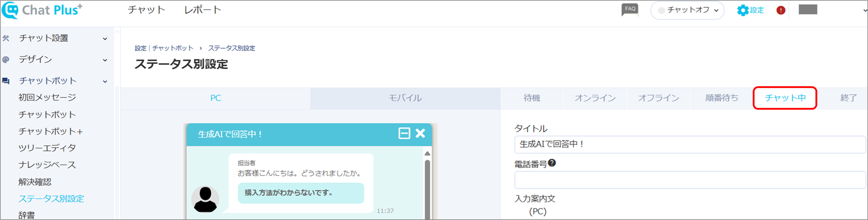Collapse the チャットボット sidebar section
868x220 pixels.
105,81
